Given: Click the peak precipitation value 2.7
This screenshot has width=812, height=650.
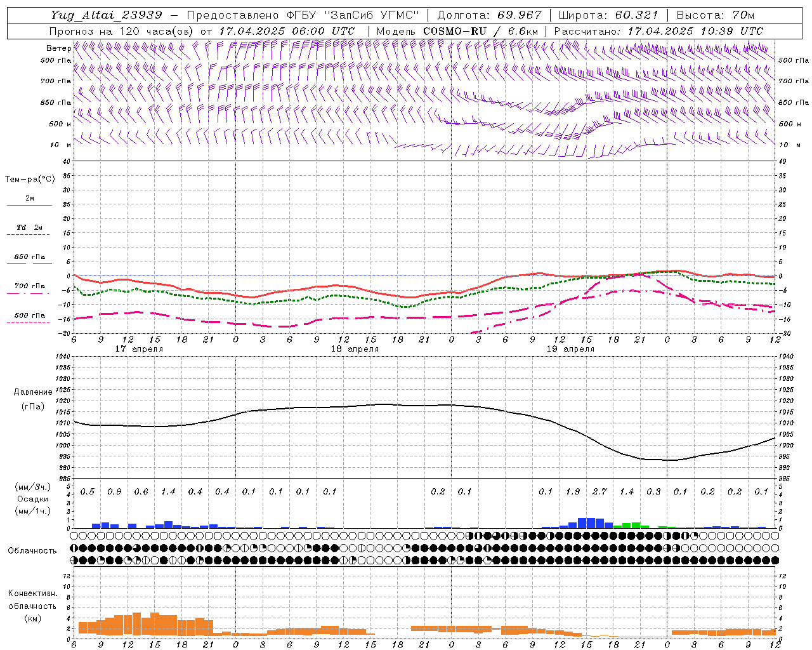Looking at the screenshot, I should coord(599,492).
